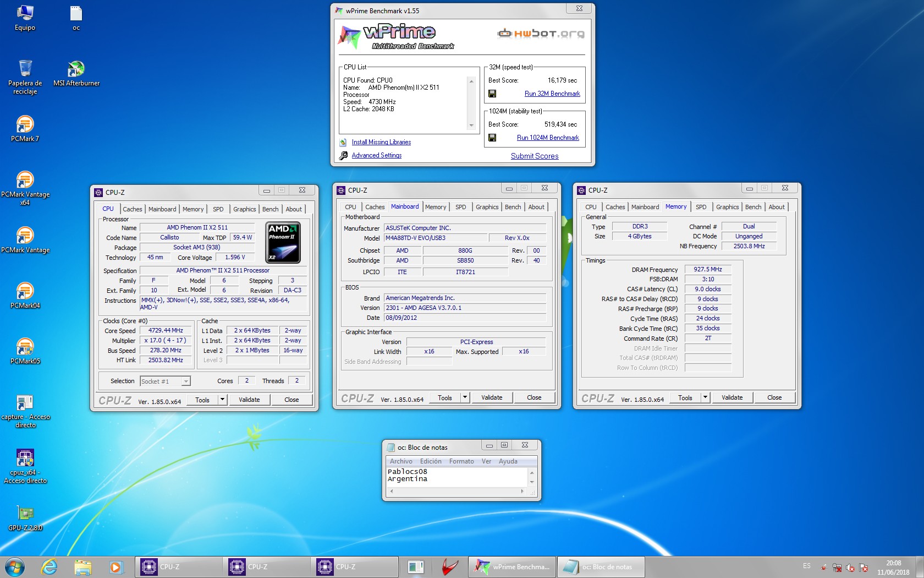Click Close button in left CPU-Z window

(x=291, y=400)
